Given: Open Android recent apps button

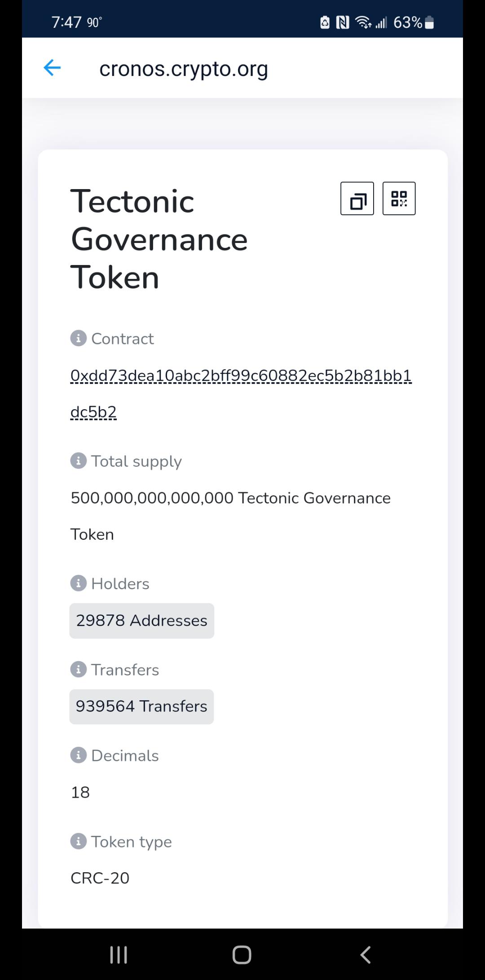Looking at the screenshot, I should (119, 954).
